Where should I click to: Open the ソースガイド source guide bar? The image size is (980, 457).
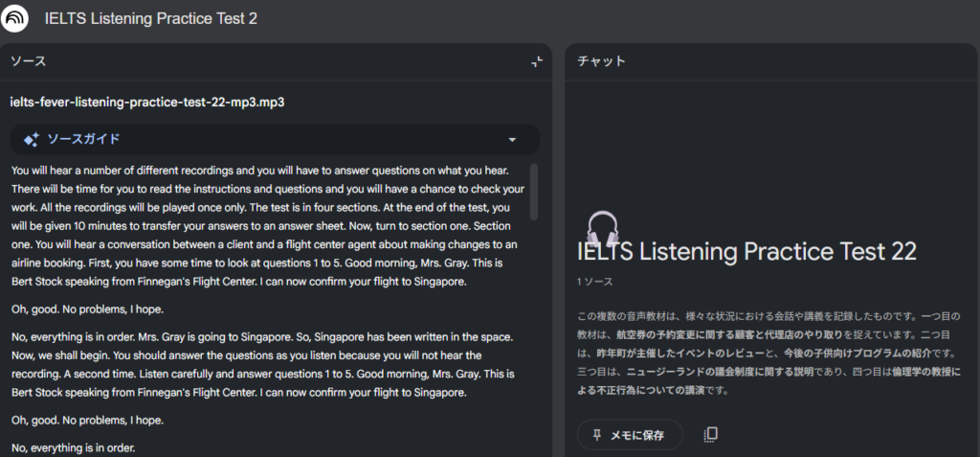[275, 140]
